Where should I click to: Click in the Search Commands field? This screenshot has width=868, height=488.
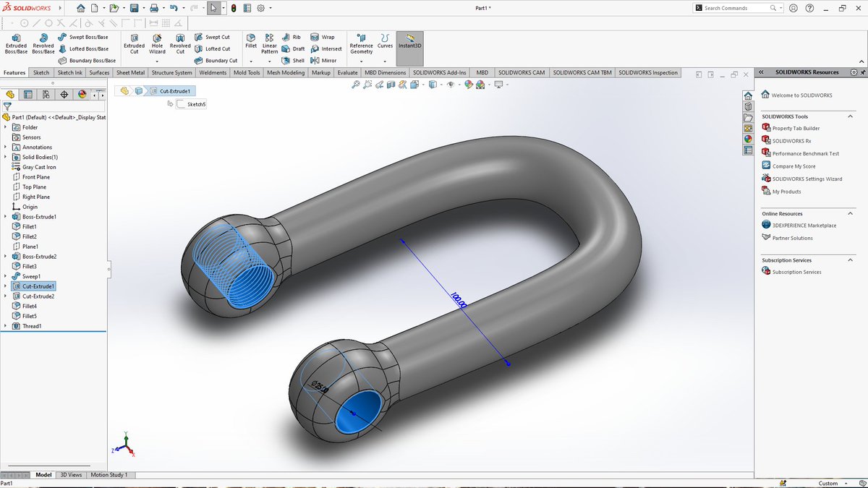coord(736,8)
